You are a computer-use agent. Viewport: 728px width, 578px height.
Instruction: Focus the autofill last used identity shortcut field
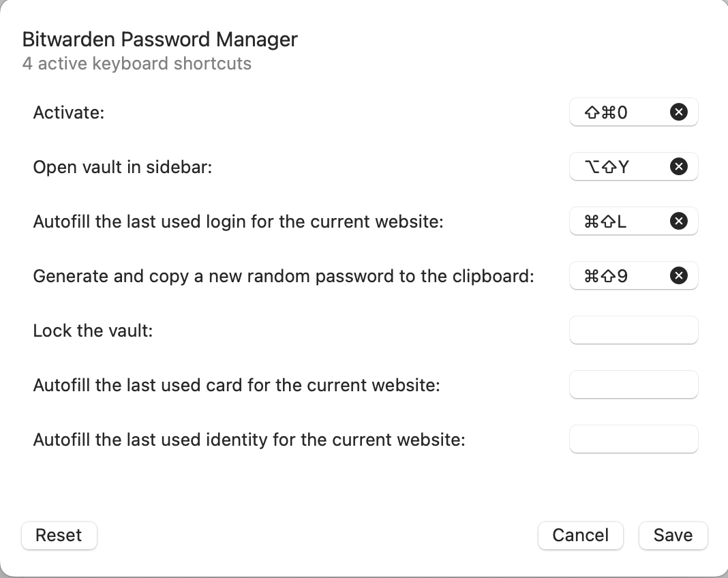(633, 439)
